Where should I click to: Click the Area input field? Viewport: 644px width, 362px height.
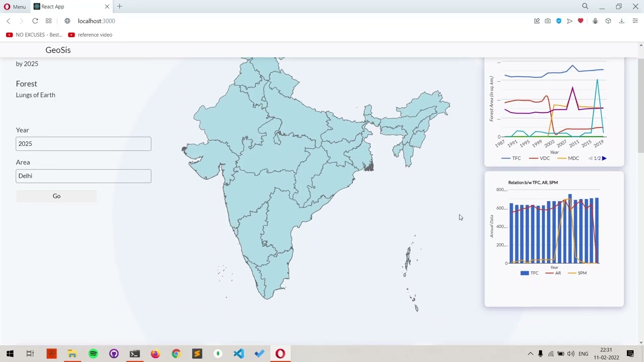(x=84, y=176)
